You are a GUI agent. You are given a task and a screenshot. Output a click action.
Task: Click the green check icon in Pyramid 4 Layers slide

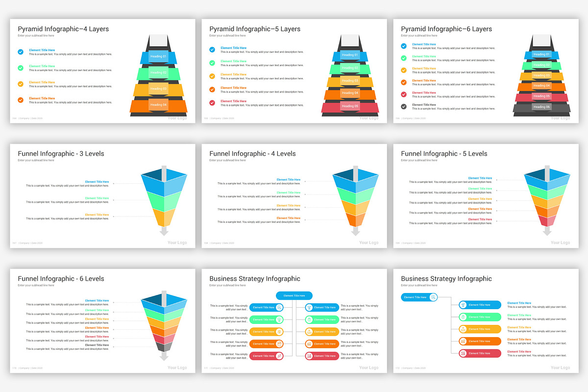(x=21, y=68)
